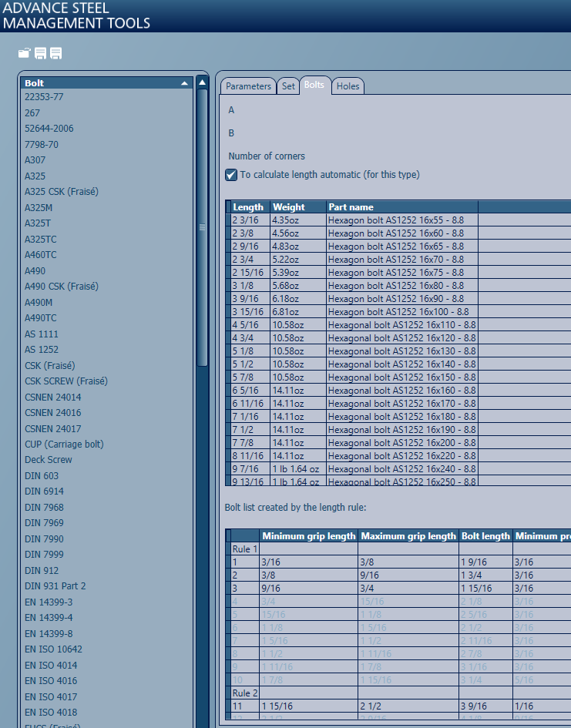571x728 pixels.
Task: Sort bolt list via Bolt header arrow
Action: [x=184, y=83]
